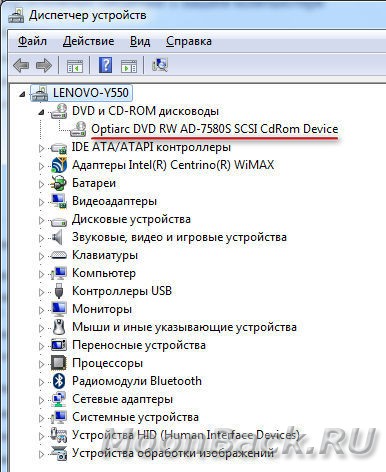Scan for hardware changes icon
The height and width of the screenshot is (472, 386).
[160, 65]
